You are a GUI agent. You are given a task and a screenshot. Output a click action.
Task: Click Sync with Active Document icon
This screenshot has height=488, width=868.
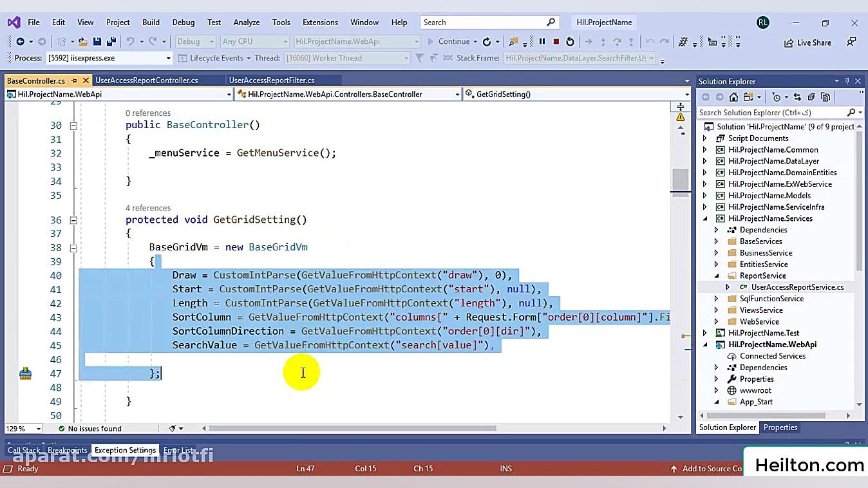coord(797,97)
